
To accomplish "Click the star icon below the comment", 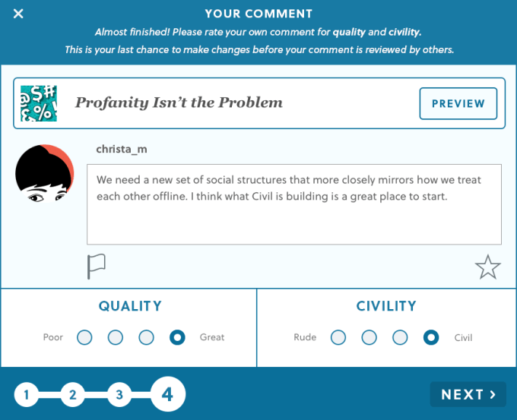I will (x=487, y=267).
